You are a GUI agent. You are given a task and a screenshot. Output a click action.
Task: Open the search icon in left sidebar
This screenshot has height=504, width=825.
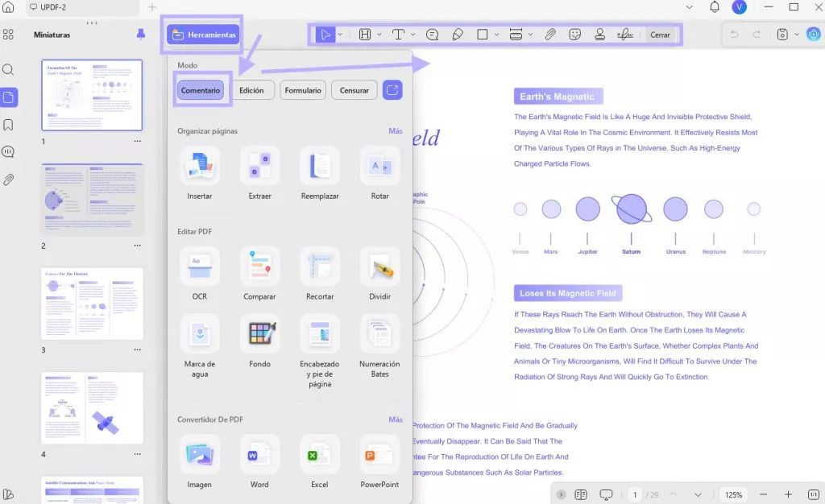pos(8,69)
